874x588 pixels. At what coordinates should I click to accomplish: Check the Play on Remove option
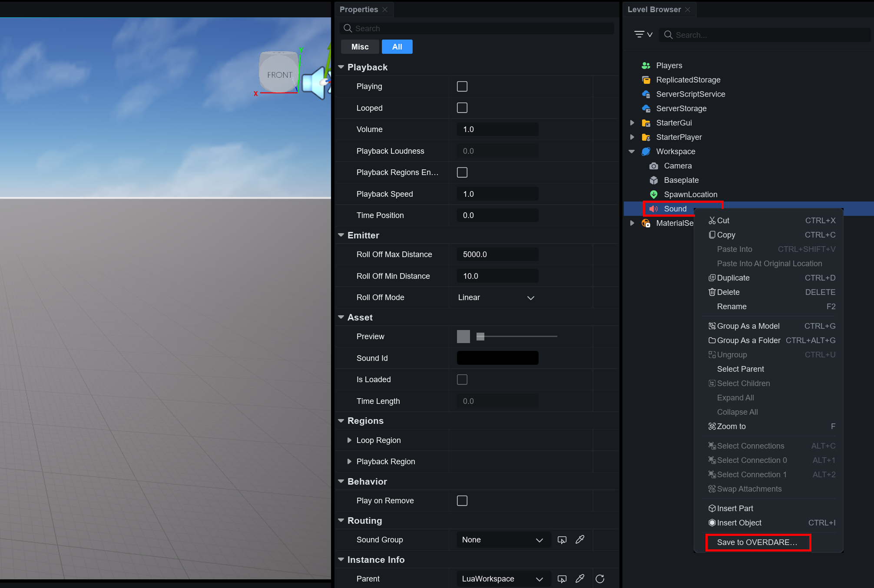click(462, 501)
